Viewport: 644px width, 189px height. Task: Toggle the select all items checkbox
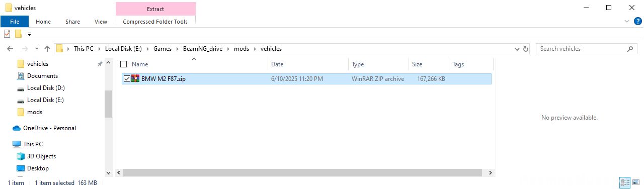click(x=123, y=64)
